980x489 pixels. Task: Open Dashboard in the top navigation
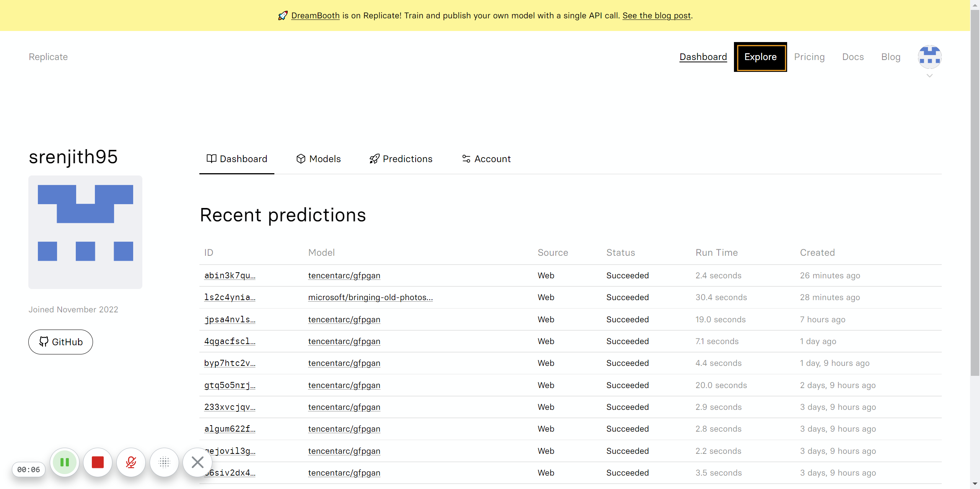(x=703, y=57)
